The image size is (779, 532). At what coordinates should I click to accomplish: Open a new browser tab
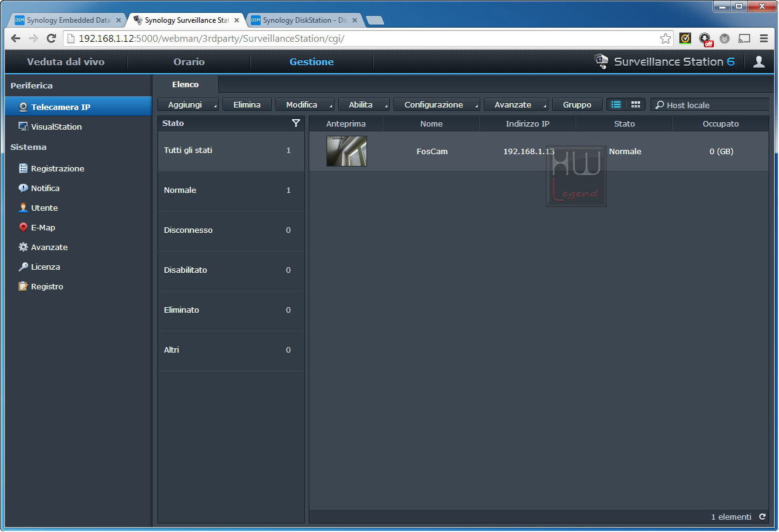coord(374,20)
